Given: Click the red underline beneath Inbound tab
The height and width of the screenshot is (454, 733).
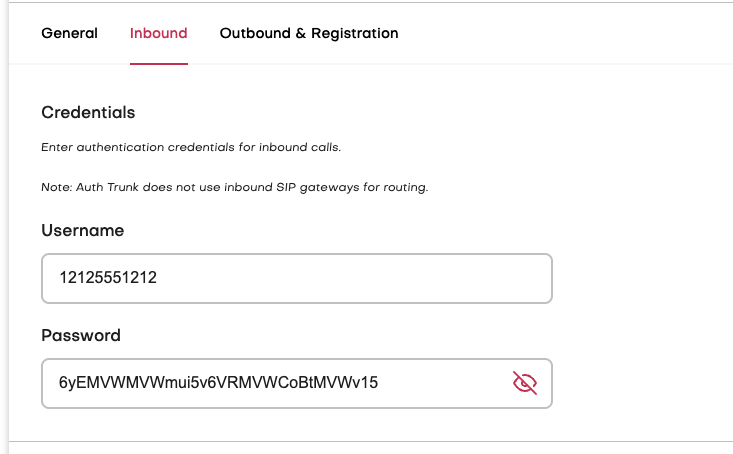Looking at the screenshot, I should (x=158, y=63).
